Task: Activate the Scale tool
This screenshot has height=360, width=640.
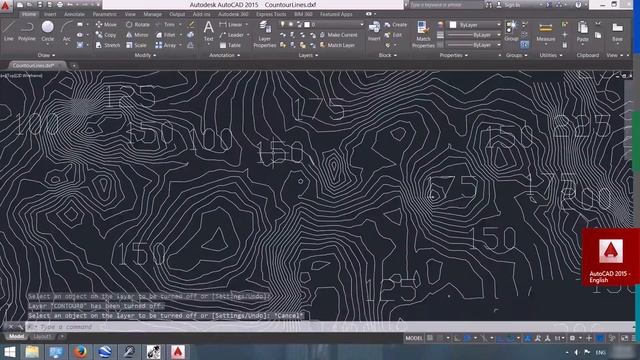Action: [136, 45]
